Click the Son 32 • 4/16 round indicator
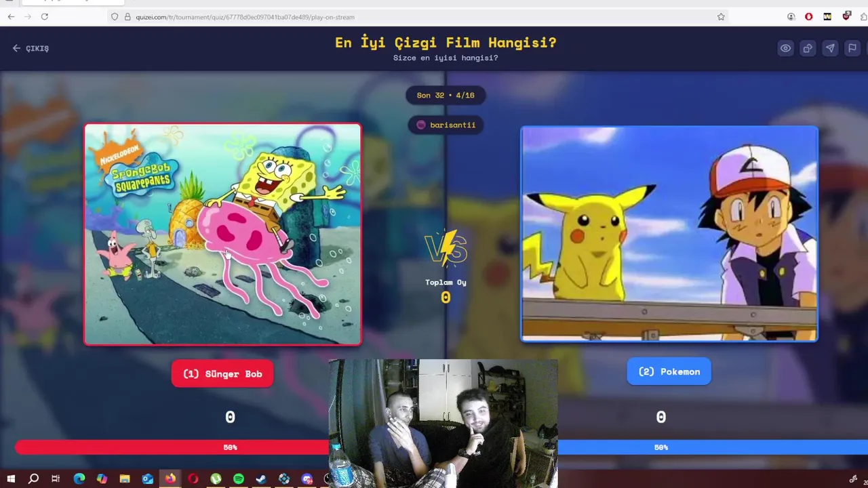 pos(446,95)
